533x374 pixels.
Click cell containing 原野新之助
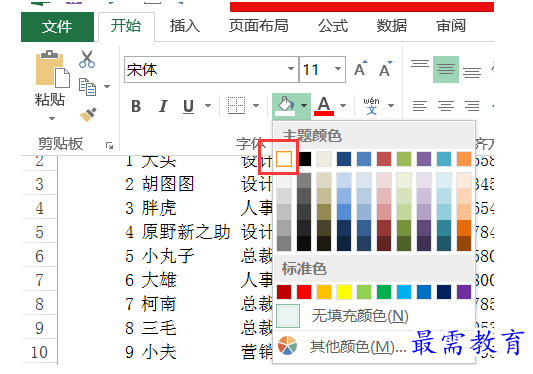pyautogui.click(x=186, y=232)
